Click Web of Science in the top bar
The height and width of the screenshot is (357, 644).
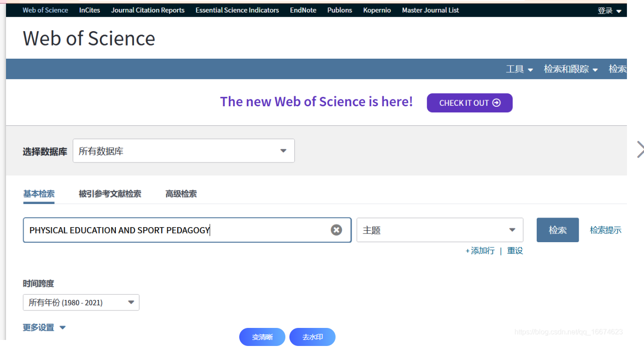(x=45, y=10)
